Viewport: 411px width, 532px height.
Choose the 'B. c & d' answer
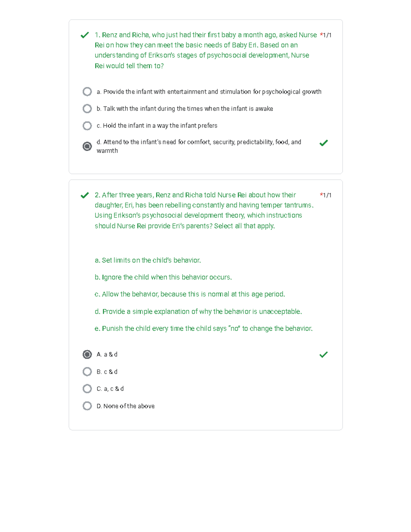[x=87, y=372]
